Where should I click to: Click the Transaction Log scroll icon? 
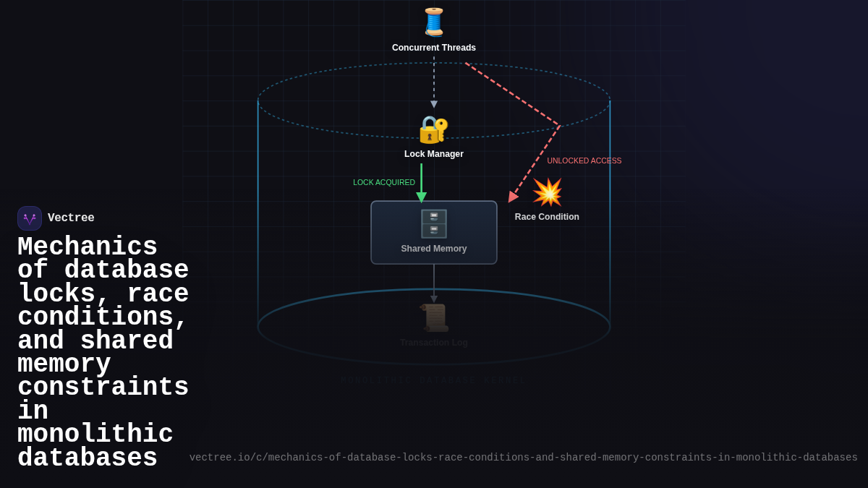434,318
